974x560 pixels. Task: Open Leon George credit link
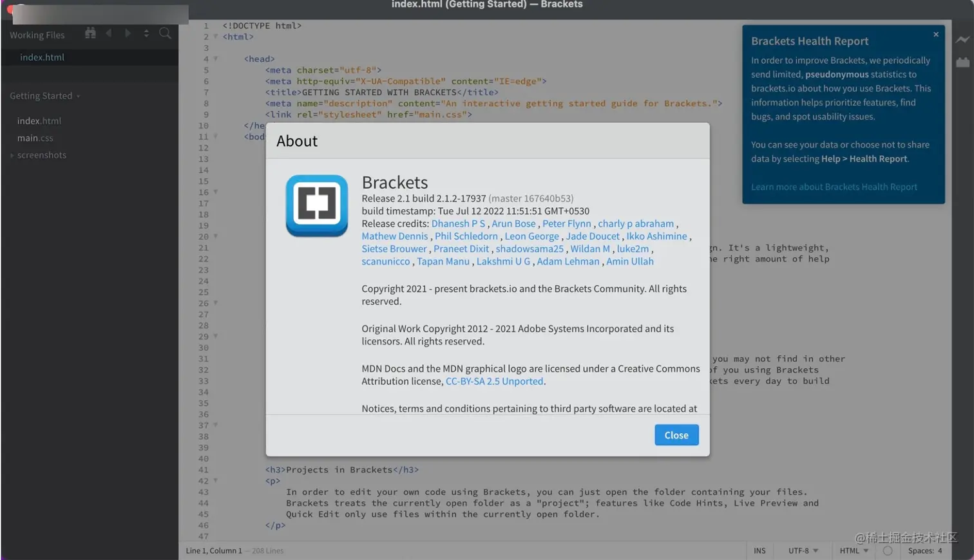click(531, 236)
